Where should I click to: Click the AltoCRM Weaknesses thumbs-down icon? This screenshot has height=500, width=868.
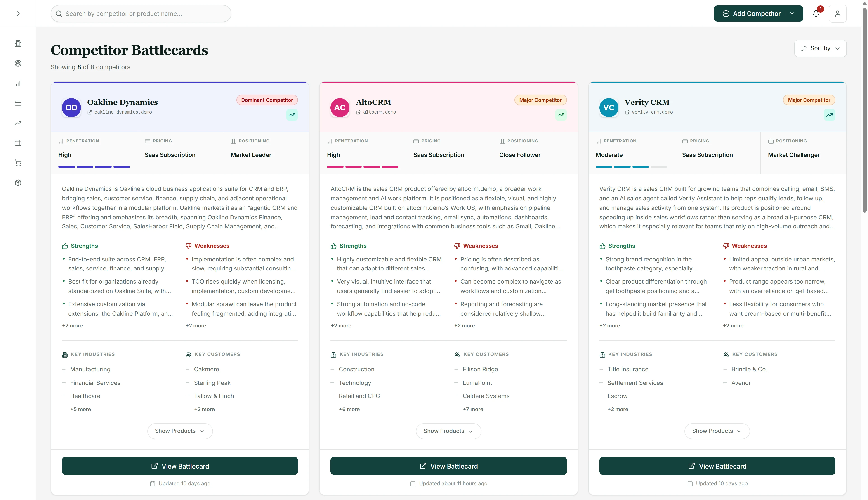pos(457,246)
